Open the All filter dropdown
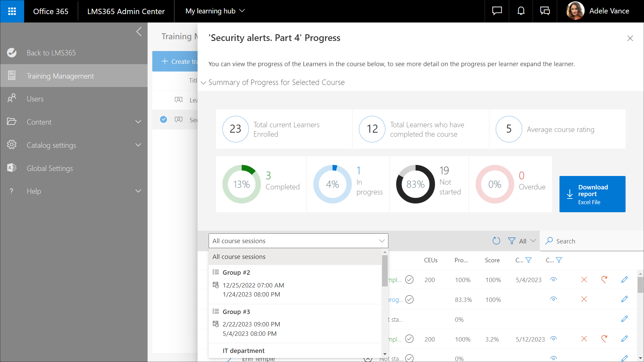Viewport: 644px width, 362px height. point(522,241)
